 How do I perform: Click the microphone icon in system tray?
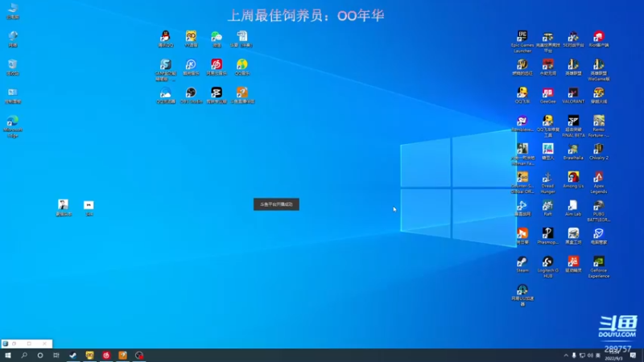coord(574,356)
